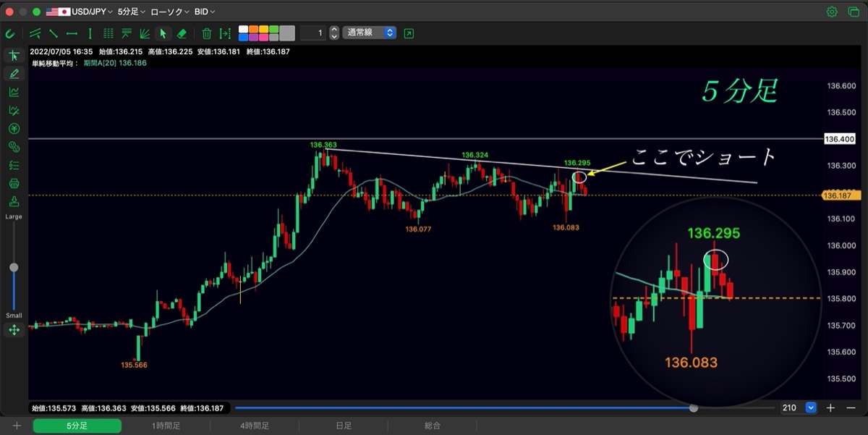Select the trend line drawing tool

click(35, 33)
